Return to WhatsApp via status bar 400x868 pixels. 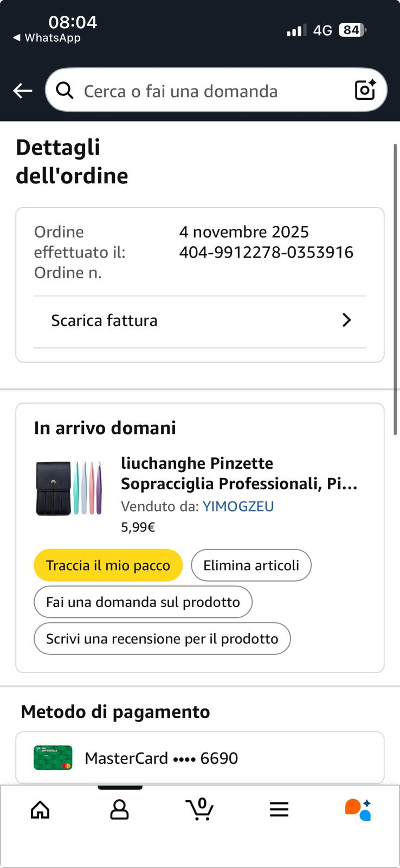pos(47,38)
